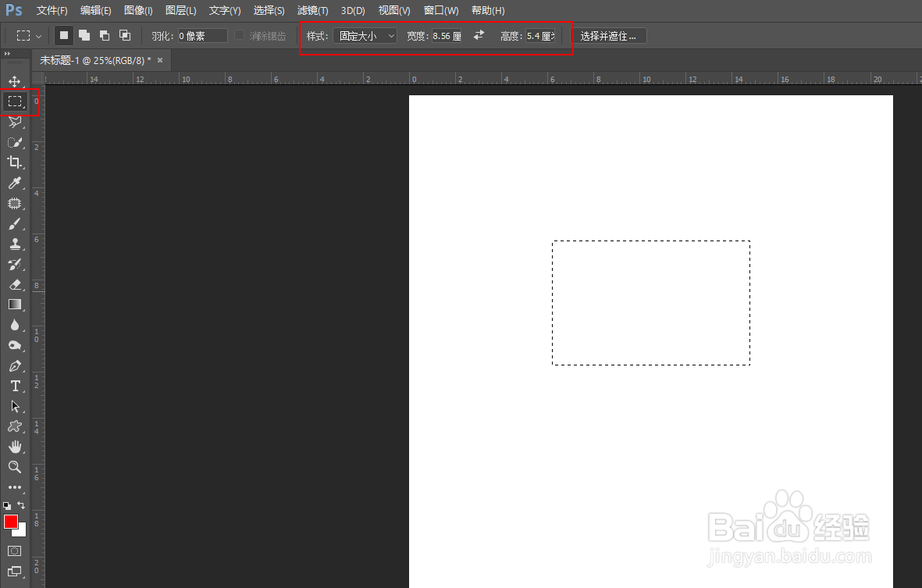This screenshot has width=922, height=588.
Task: Click the width 8.56 field
Action: coord(447,36)
